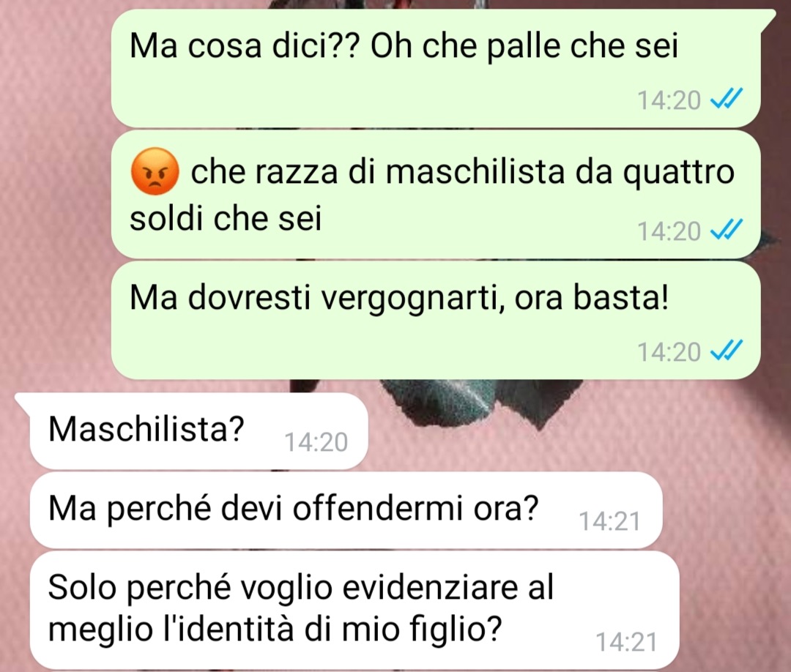The width and height of the screenshot is (791, 672).
Task: Click 14:20 timestamp on 'ora basta' message
Action: point(669,351)
